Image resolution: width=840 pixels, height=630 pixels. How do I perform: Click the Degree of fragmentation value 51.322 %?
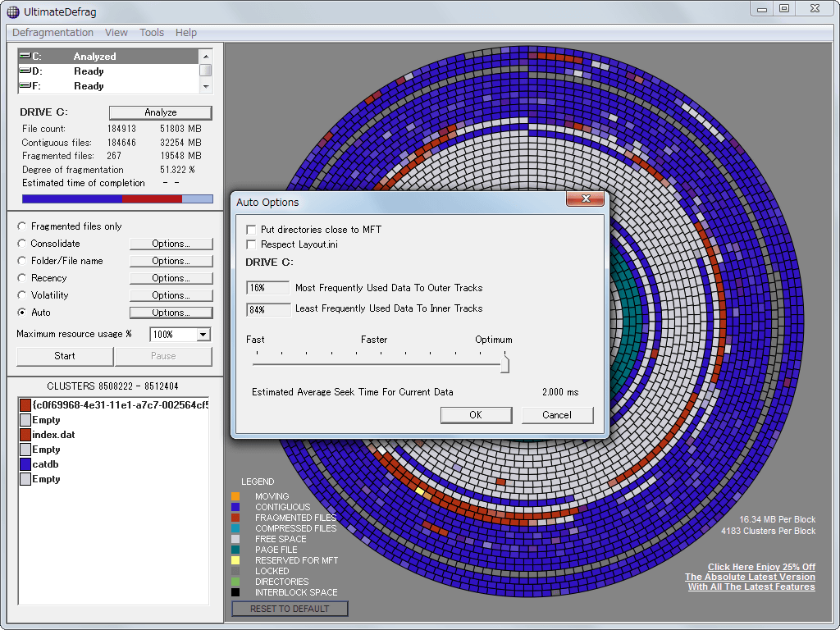click(177, 170)
